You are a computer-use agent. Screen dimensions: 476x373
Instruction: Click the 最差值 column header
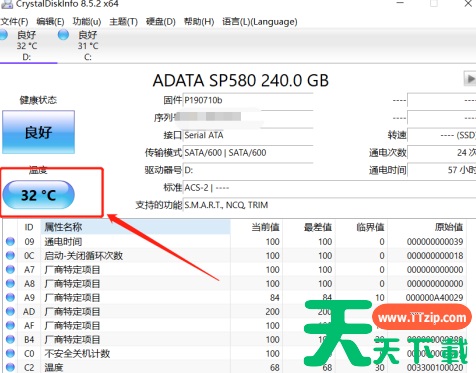[x=309, y=227]
